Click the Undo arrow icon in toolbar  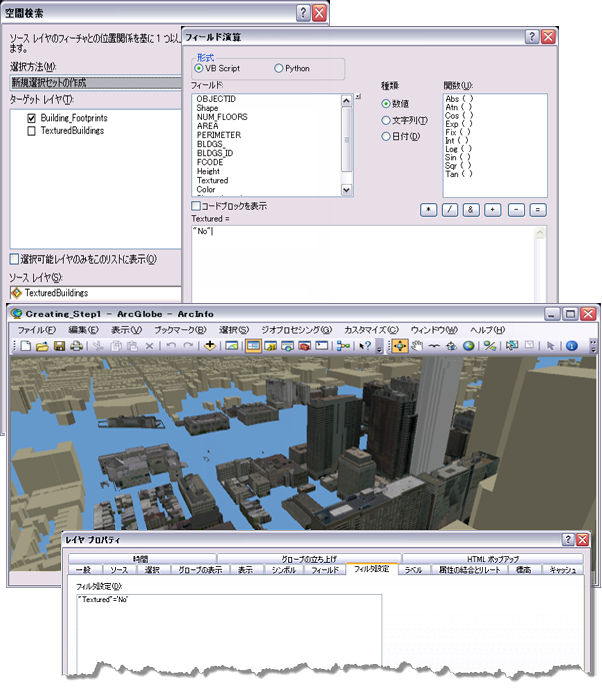(x=171, y=346)
